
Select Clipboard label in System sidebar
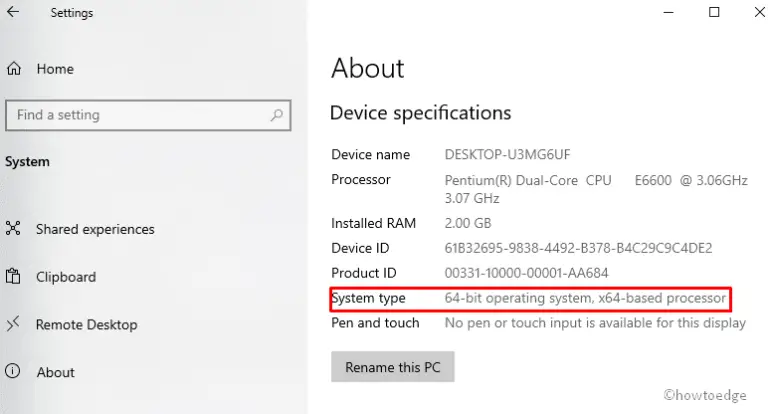(x=66, y=277)
